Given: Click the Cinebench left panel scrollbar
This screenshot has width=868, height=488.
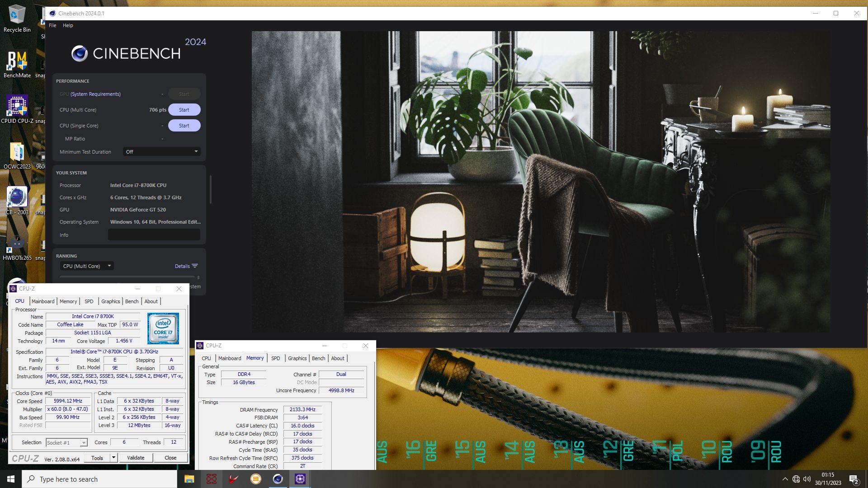Looking at the screenshot, I should 211,190.
